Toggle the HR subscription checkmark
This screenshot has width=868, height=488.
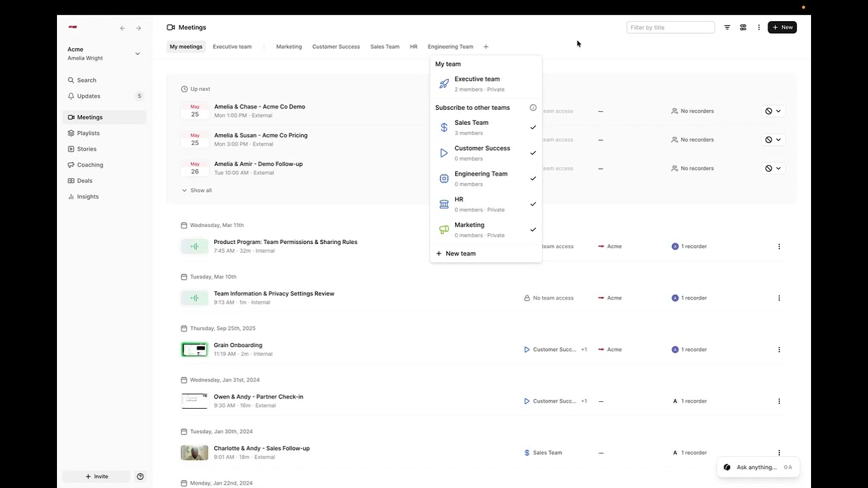(x=533, y=204)
